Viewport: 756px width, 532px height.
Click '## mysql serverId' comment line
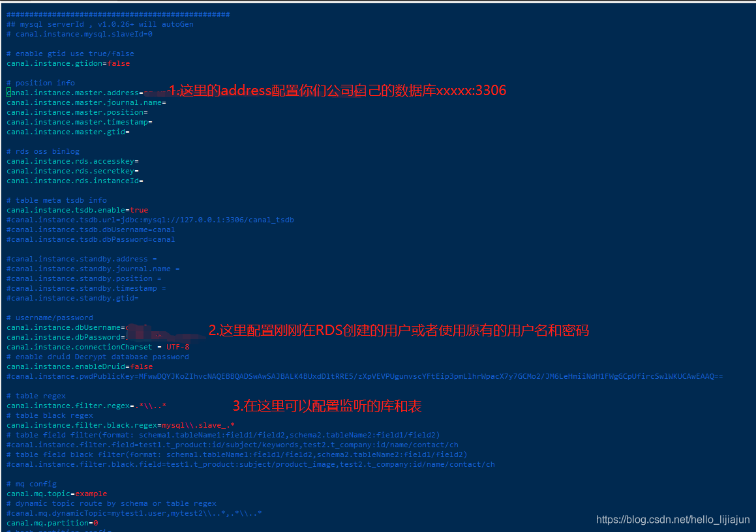click(x=100, y=25)
